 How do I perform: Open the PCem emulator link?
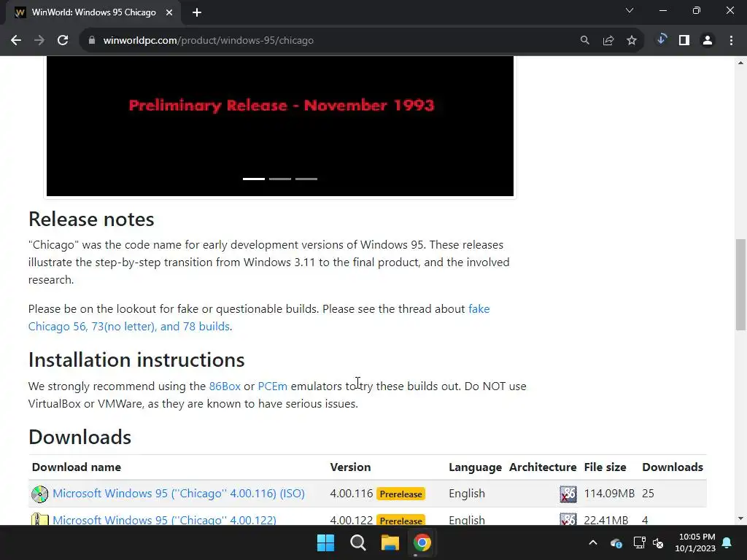[x=273, y=386]
